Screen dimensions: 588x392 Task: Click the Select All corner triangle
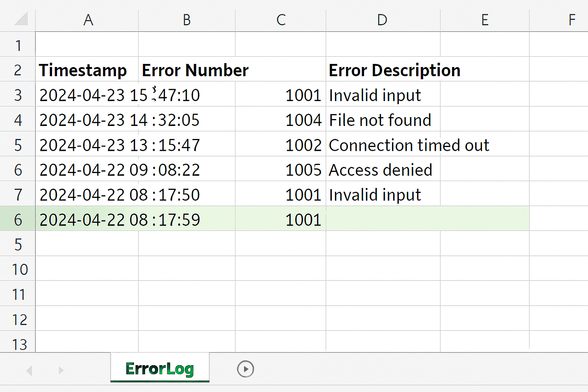point(21,19)
